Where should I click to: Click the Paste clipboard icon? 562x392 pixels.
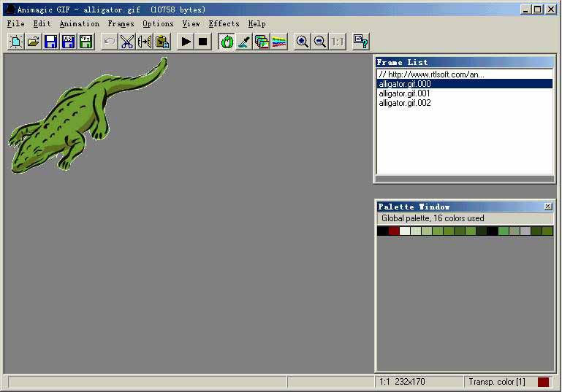(162, 42)
